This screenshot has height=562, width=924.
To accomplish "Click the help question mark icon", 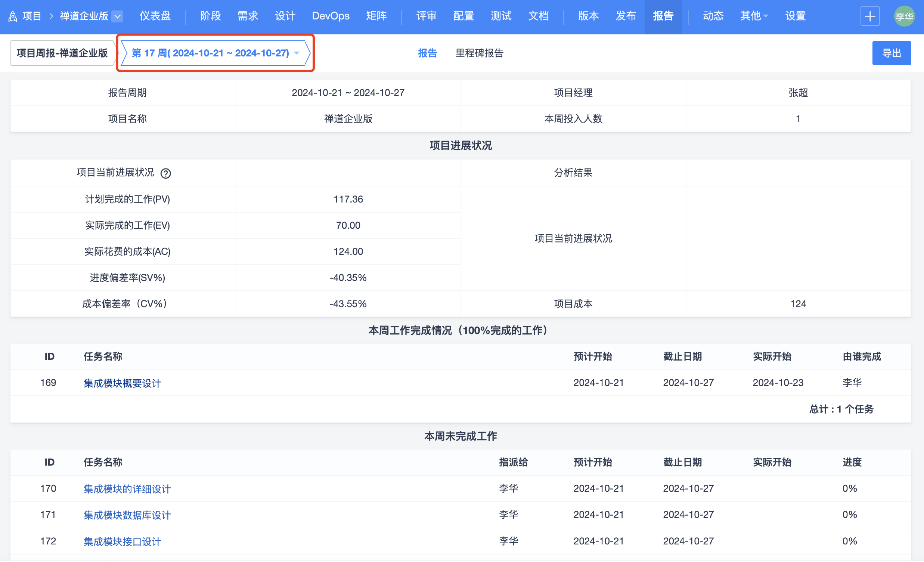I will tap(165, 173).
